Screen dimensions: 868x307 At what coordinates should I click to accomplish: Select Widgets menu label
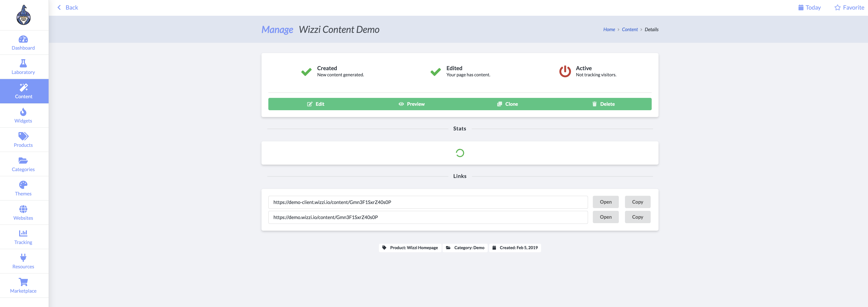(x=23, y=121)
